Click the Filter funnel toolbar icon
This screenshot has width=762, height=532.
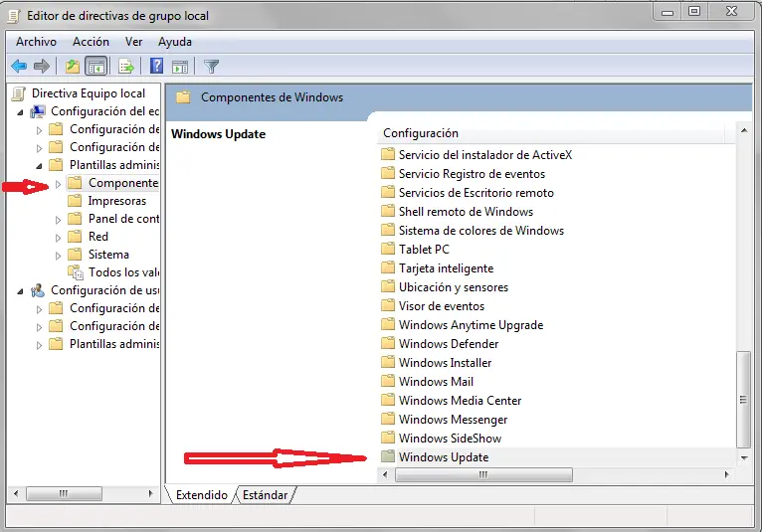pyautogui.click(x=212, y=66)
